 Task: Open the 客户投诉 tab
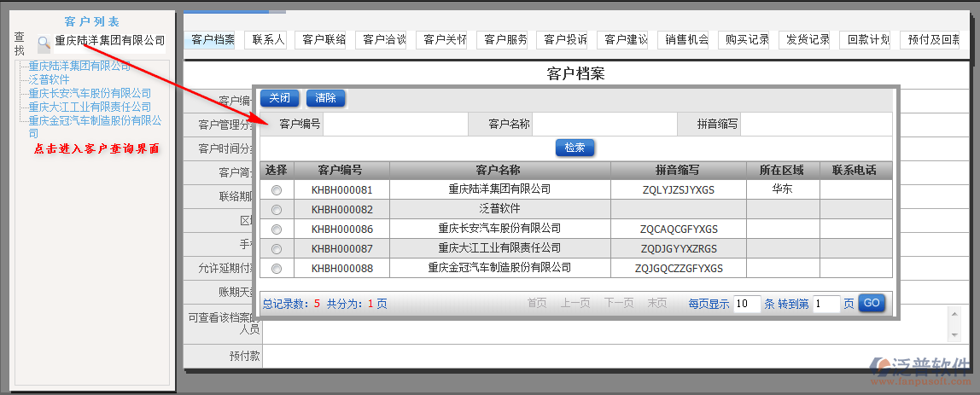[565, 39]
